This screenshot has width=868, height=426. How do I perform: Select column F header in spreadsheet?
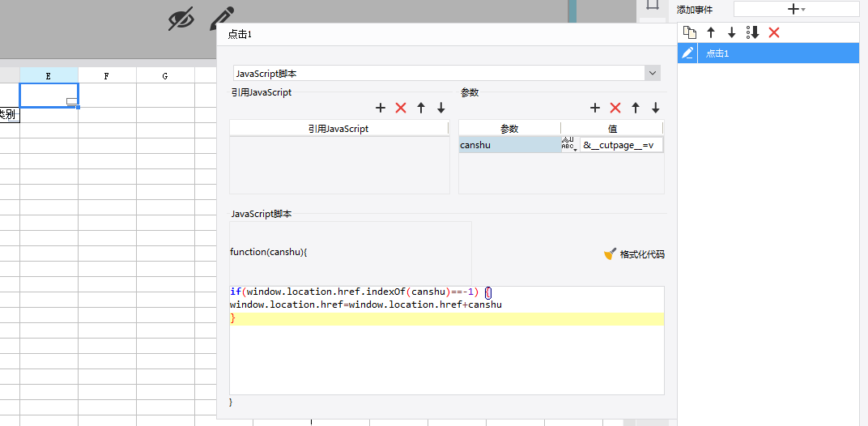coord(107,76)
